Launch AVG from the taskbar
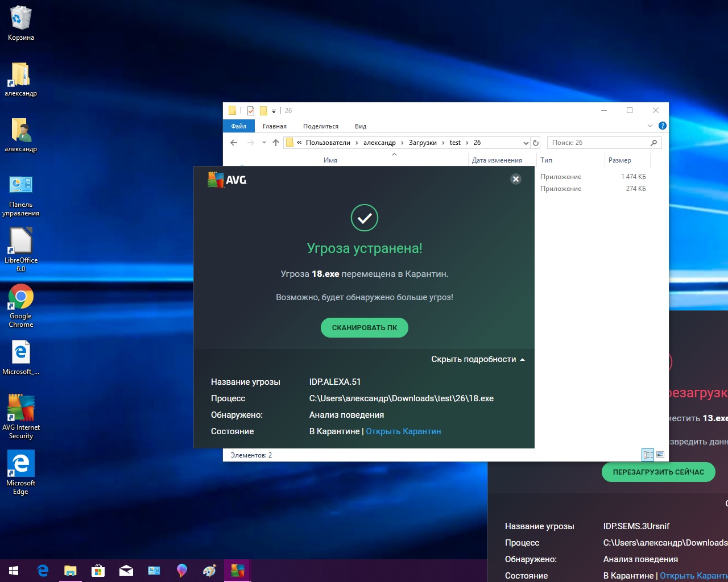The height and width of the screenshot is (582, 728). point(238,571)
